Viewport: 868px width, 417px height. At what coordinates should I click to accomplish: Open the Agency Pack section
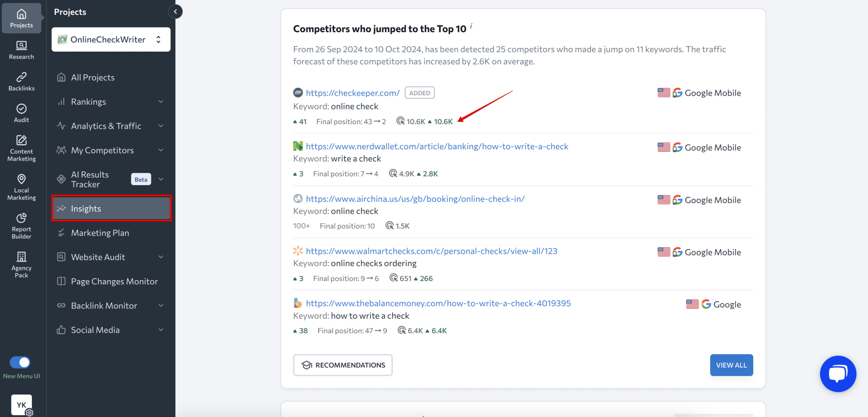tap(21, 263)
